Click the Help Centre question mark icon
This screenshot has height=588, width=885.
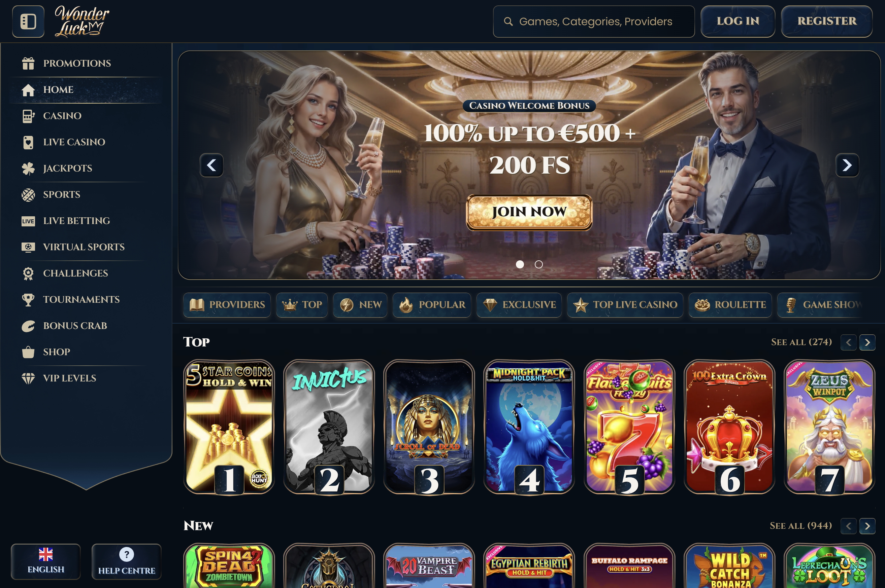click(x=127, y=554)
